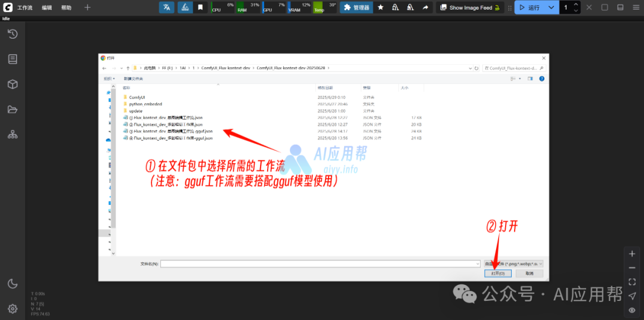Click 新建文件夹 button

[x=134, y=78]
